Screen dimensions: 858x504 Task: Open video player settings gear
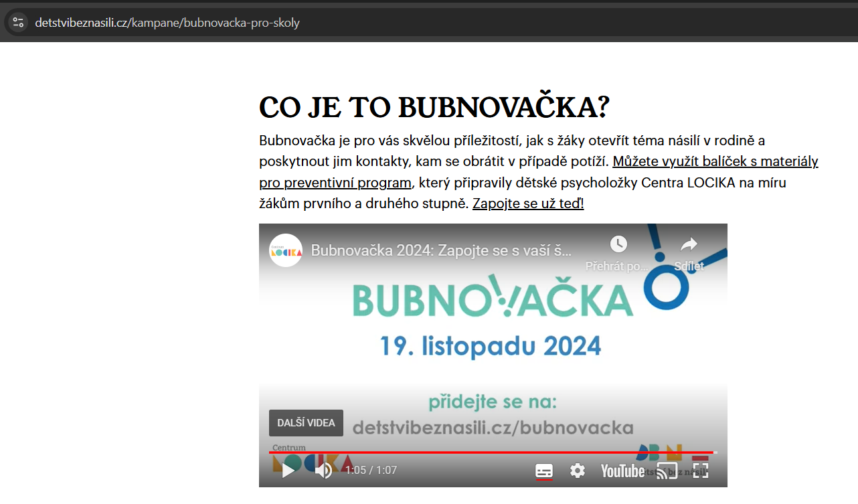pos(577,471)
